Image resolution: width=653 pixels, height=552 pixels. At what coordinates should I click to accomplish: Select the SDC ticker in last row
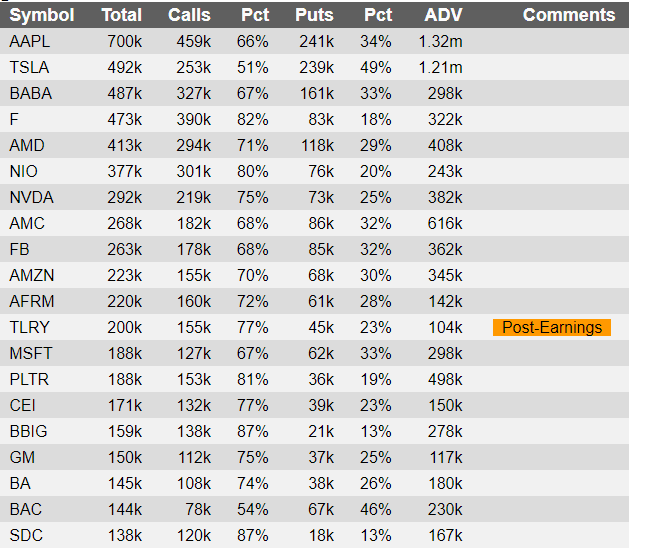(x=26, y=535)
